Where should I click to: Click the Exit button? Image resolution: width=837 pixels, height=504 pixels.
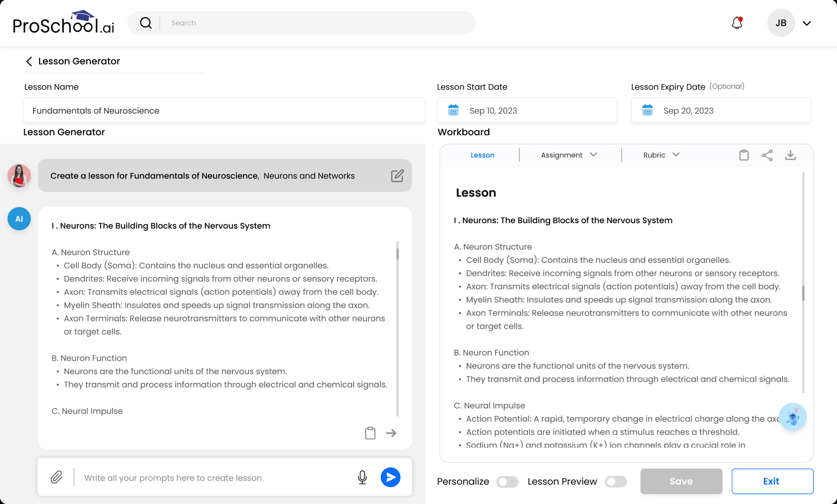pyautogui.click(x=772, y=481)
